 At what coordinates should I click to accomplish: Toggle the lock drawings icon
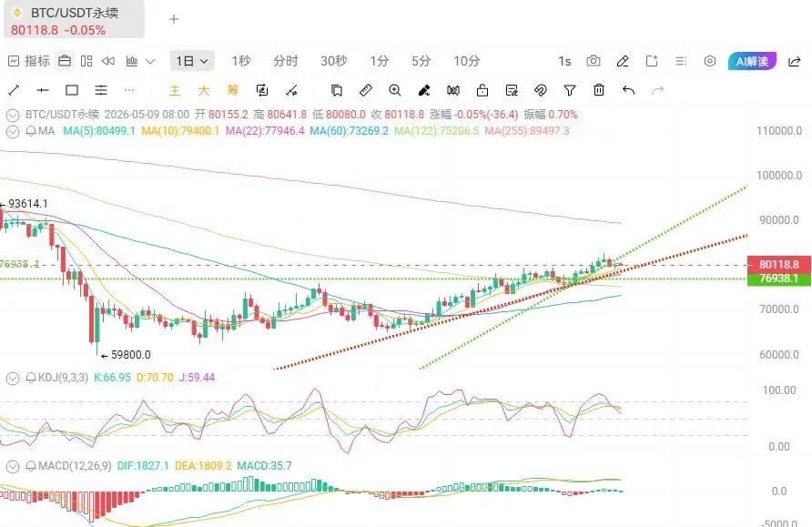482,91
